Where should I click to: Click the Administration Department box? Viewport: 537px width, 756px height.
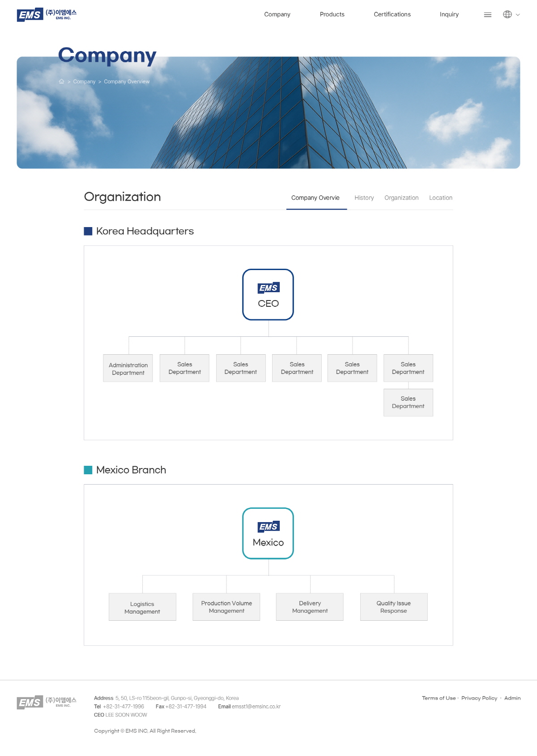128,369
